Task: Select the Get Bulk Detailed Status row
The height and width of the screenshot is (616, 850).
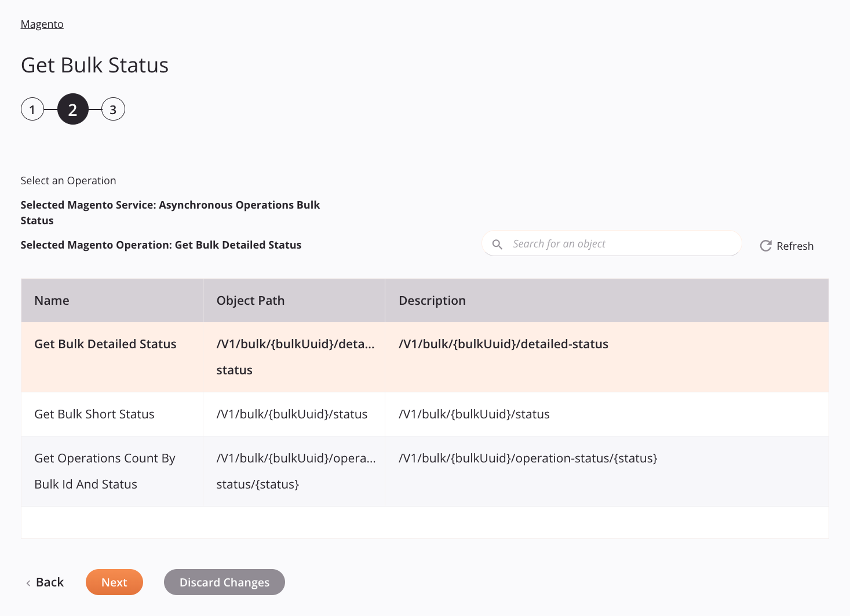Action: click(x=425, y=357)
